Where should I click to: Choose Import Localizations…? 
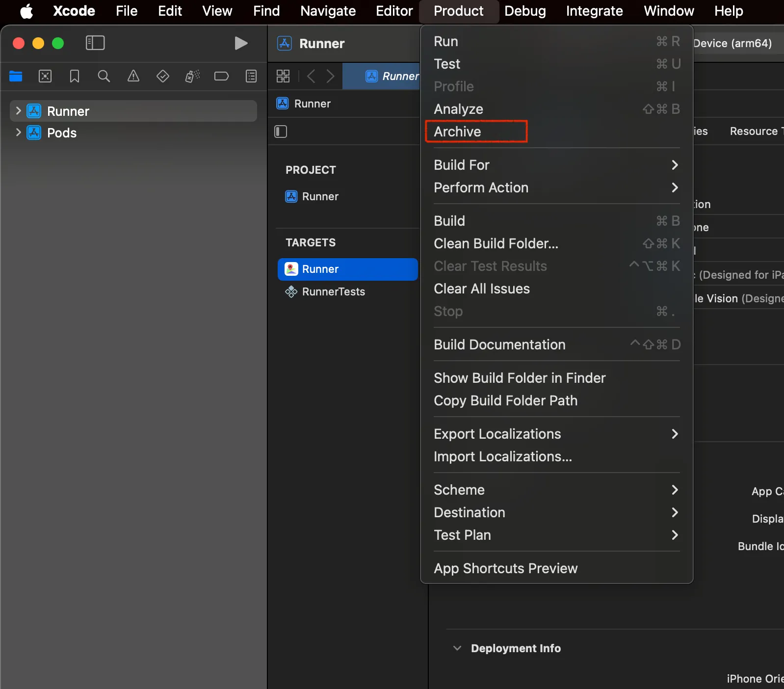tap(557, 456)
